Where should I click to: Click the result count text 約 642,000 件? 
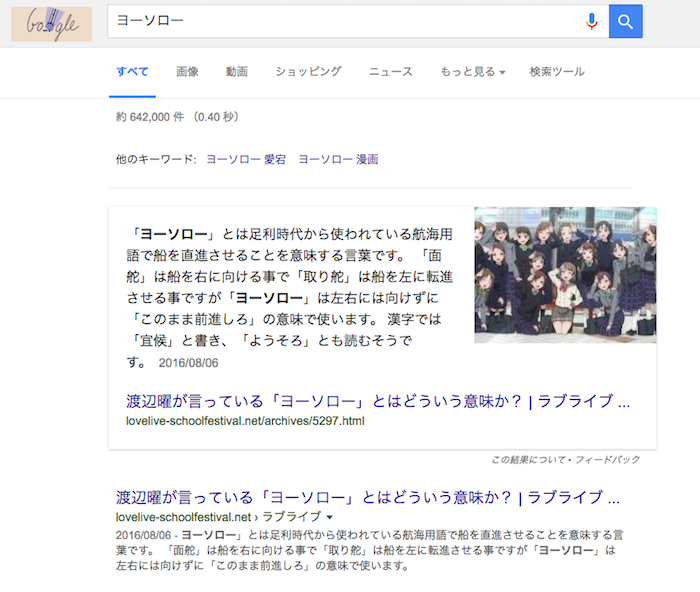[x=150, y=117]
